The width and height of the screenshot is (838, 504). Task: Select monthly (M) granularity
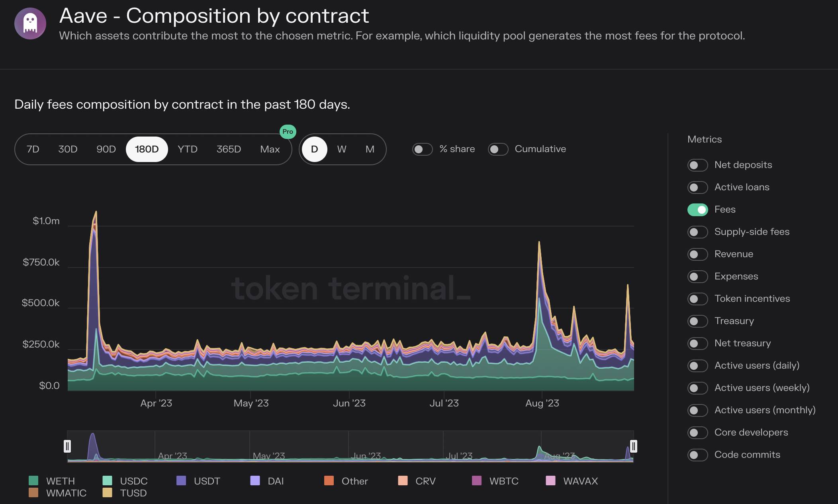370,149
